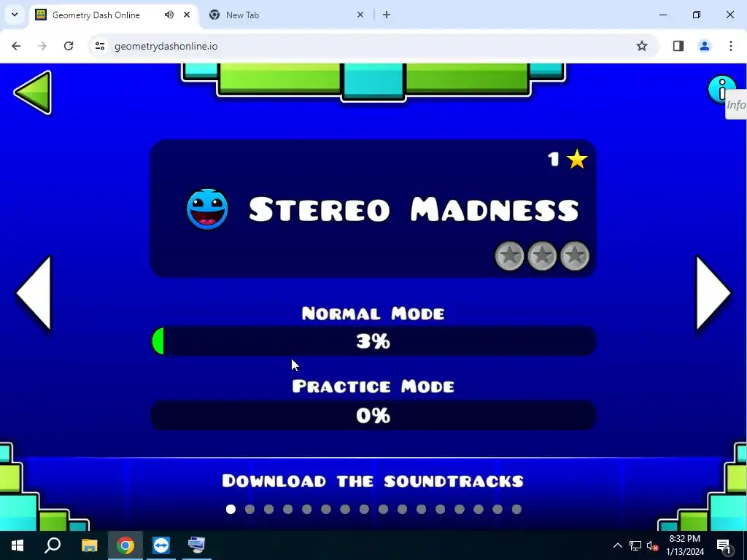
Task: Switch to the Geometry Dash Online tab
Action: [x=96, y=15]
